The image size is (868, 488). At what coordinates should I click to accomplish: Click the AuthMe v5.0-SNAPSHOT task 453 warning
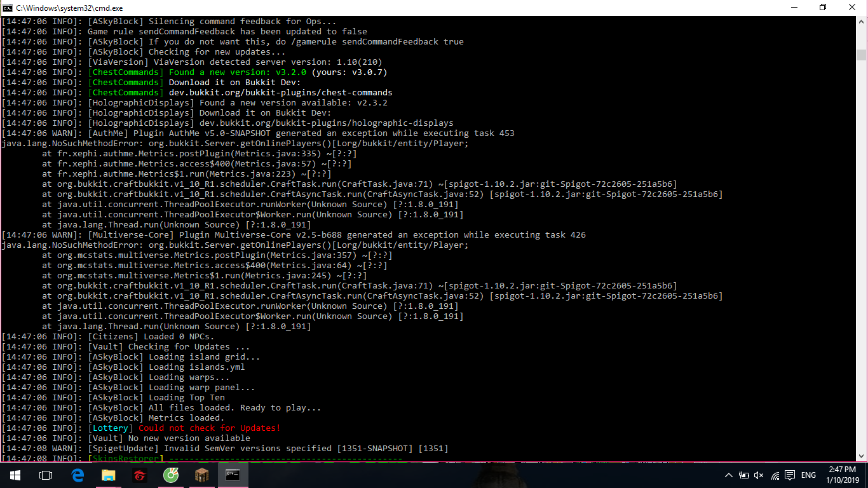click(x=258, y=133)
